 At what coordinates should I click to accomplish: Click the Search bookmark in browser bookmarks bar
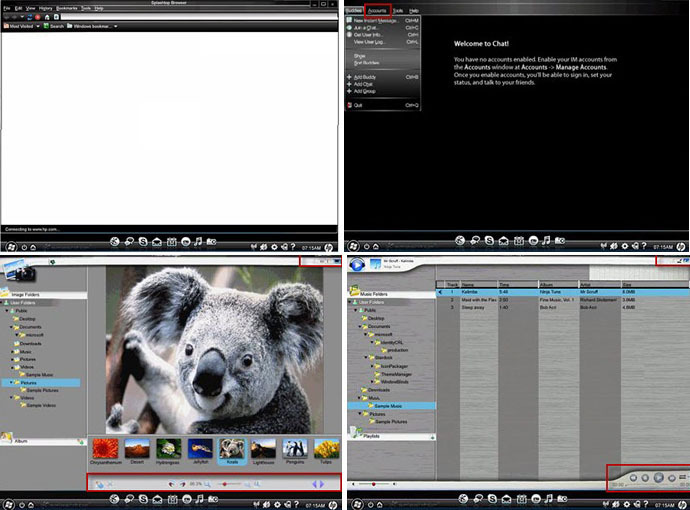54,26
